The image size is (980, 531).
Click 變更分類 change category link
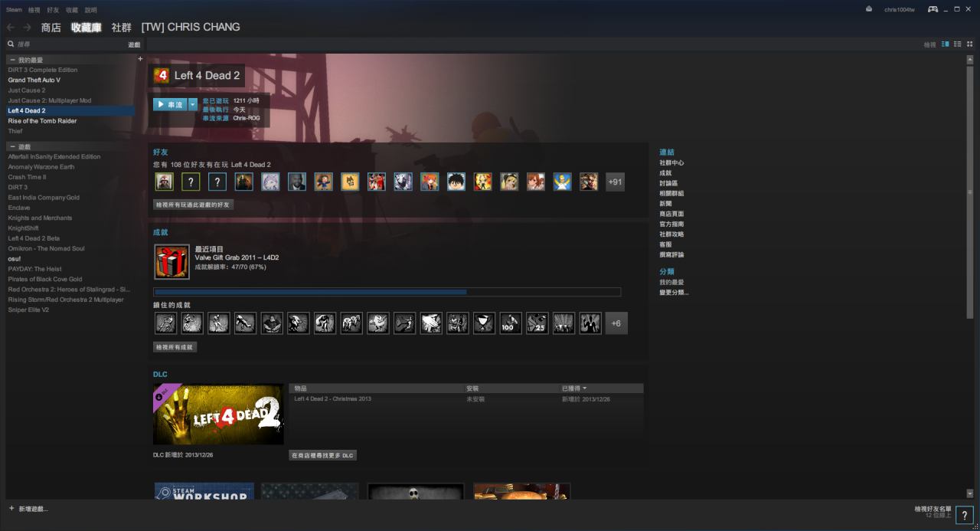[x=674, y=293]
